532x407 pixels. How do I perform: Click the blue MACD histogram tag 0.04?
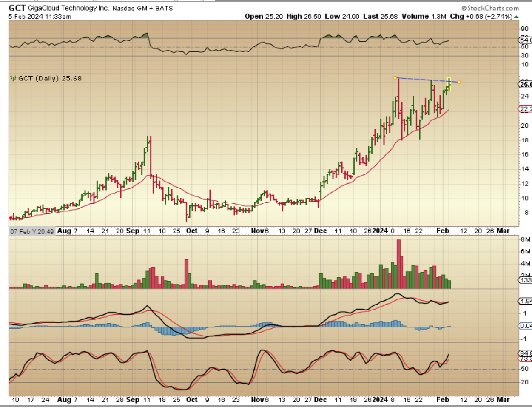coord(525,326)
